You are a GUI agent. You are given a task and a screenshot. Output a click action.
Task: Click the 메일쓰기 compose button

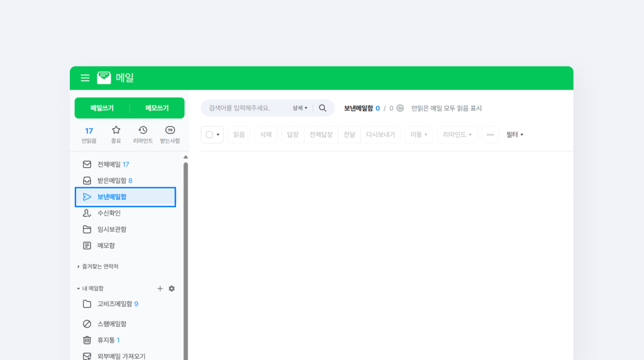(x=102, y=108)
